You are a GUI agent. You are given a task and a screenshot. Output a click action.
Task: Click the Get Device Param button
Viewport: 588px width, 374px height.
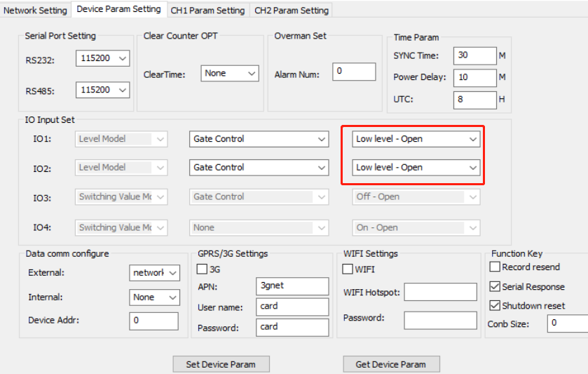click(x=391, y=364)
